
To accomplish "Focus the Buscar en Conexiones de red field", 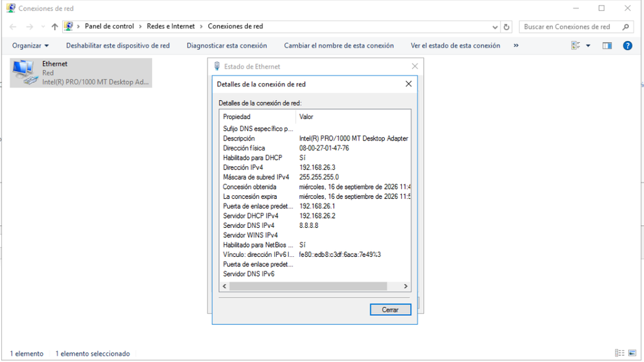I will coord(571,26).
